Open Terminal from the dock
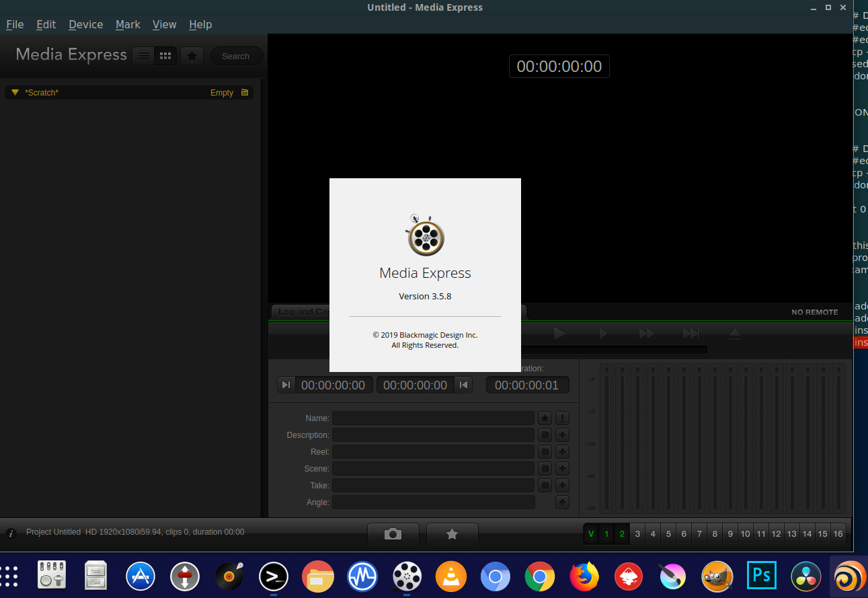Screen dimensions: 868x598 (274, 576)
